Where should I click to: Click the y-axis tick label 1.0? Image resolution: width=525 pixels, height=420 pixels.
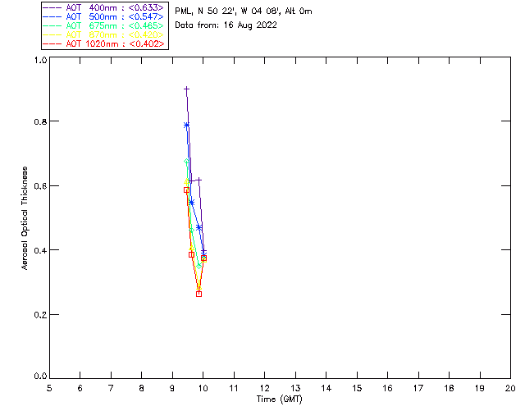tap(40, 60)
